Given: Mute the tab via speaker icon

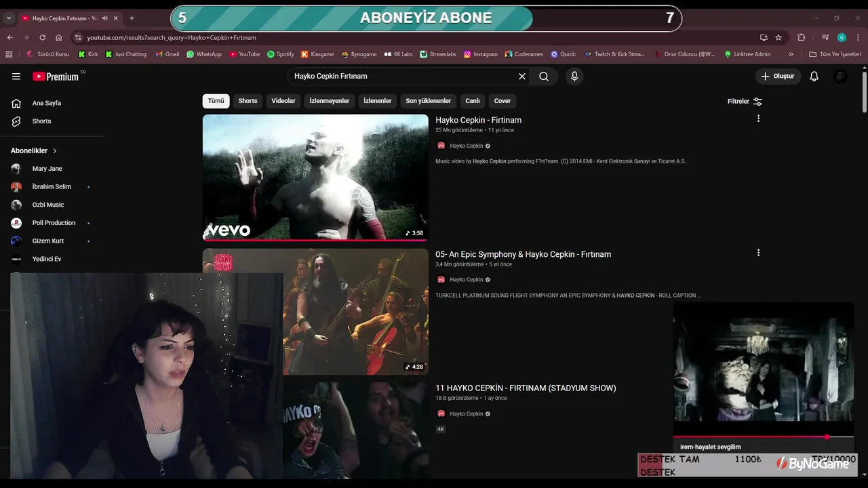Looking at the screenshot, I should pyautogui.click(x=104, y=18).
